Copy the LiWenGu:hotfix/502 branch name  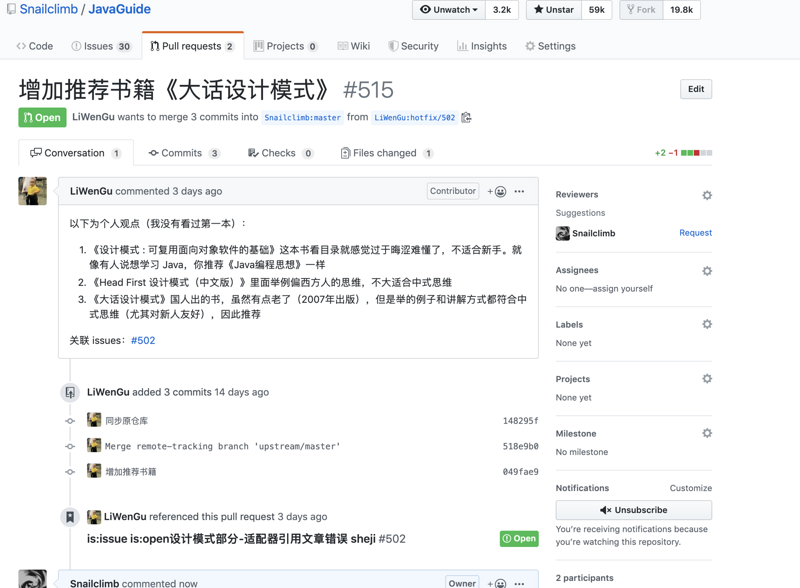[466, 118]
